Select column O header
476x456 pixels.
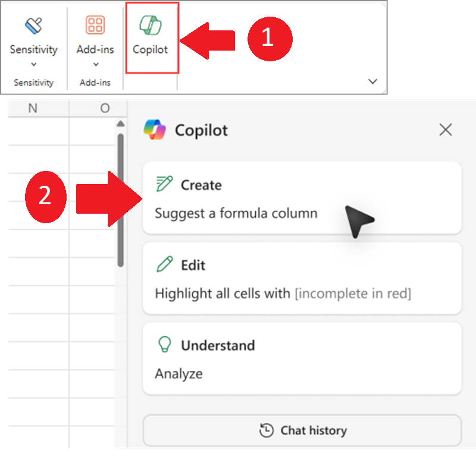tap(105, 108)
